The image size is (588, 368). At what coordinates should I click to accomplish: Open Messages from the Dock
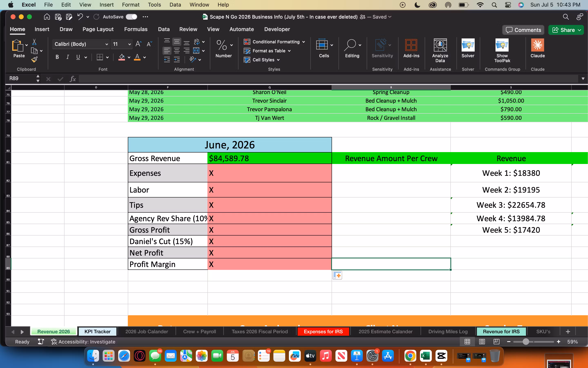(155, 356)
